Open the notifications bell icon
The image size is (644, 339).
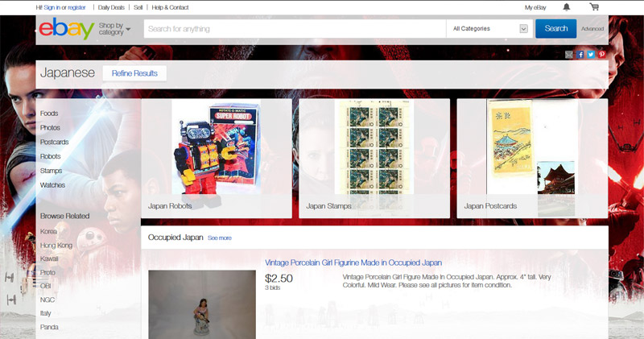[x=567, y=7]
